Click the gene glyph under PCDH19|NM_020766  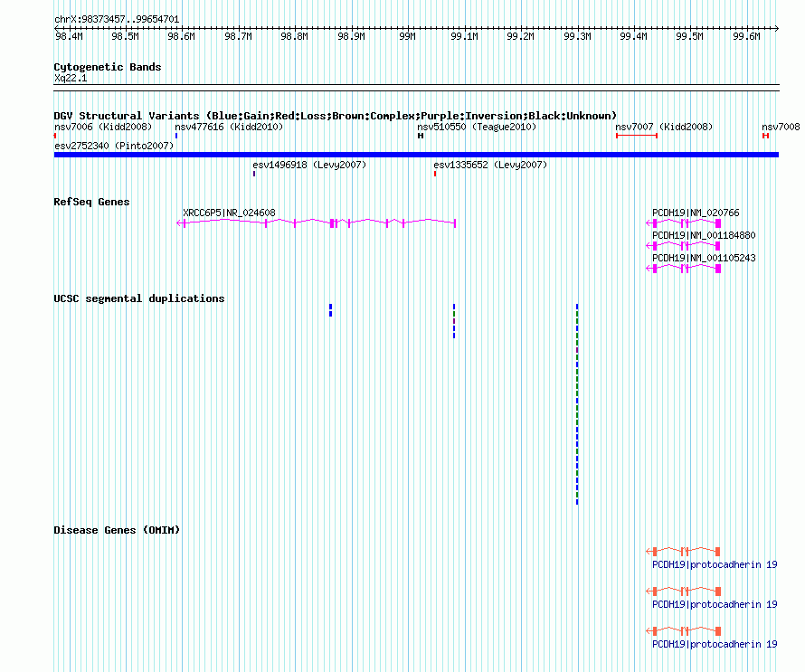tap(683, 222)
